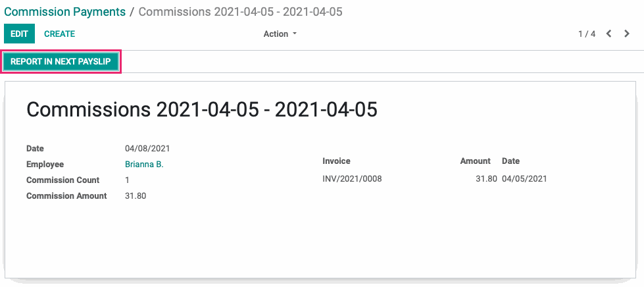The image size is (644, 287).
Task: Click the EDIT button
Action: click(x=19, y=34)
